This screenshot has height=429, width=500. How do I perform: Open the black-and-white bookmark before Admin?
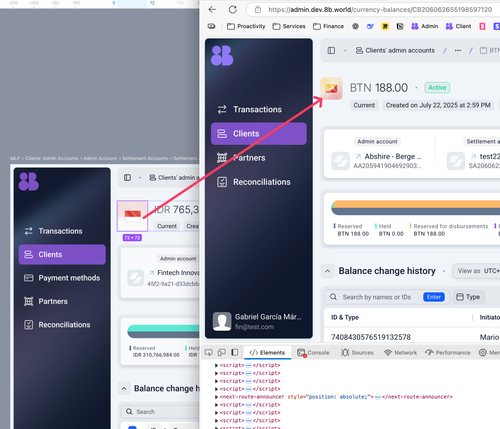(400, 26)
